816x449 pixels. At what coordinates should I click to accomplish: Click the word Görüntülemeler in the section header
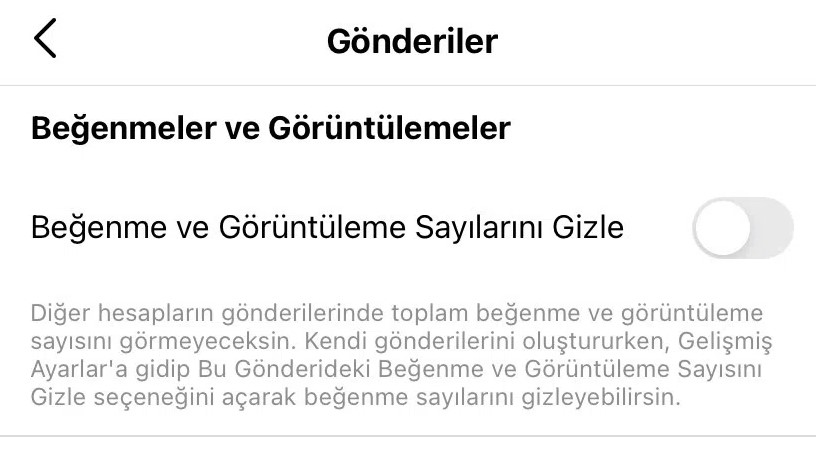(x=389, y=128)
